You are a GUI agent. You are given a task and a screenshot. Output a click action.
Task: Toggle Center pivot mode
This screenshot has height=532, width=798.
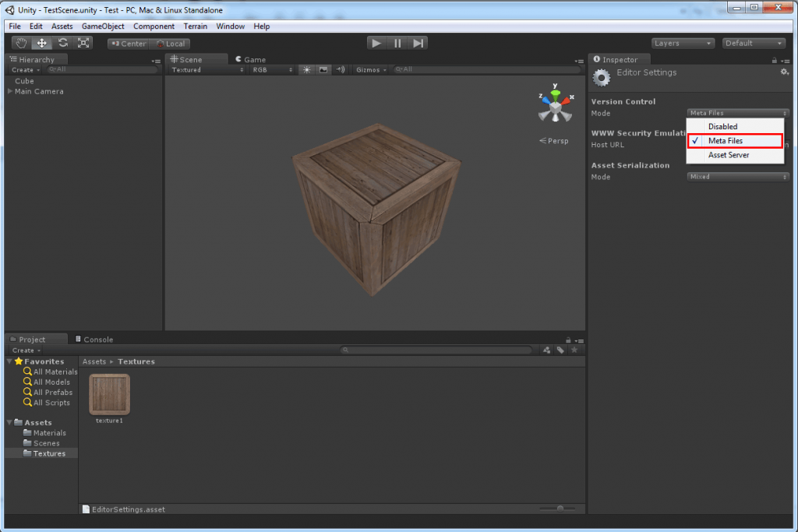click(x=129, y=44)
